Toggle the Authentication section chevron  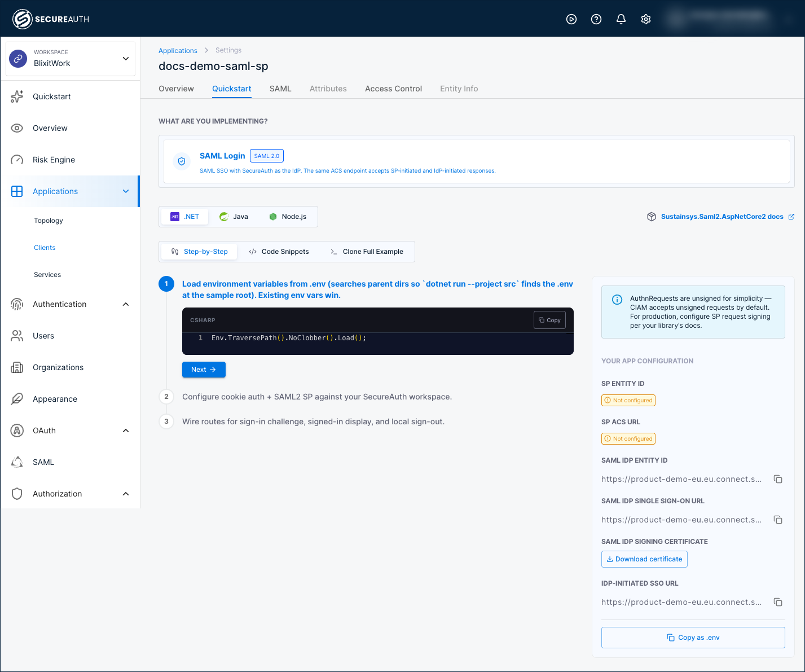tap(126, 304)
